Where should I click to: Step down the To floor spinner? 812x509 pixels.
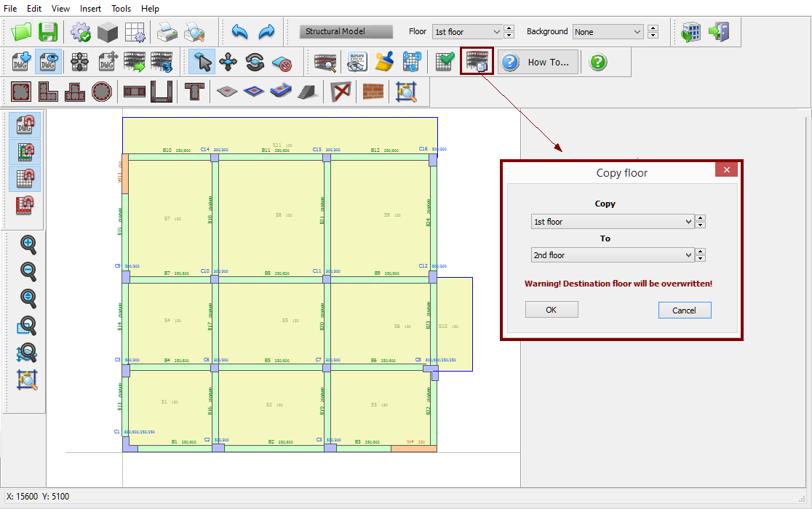700,259
